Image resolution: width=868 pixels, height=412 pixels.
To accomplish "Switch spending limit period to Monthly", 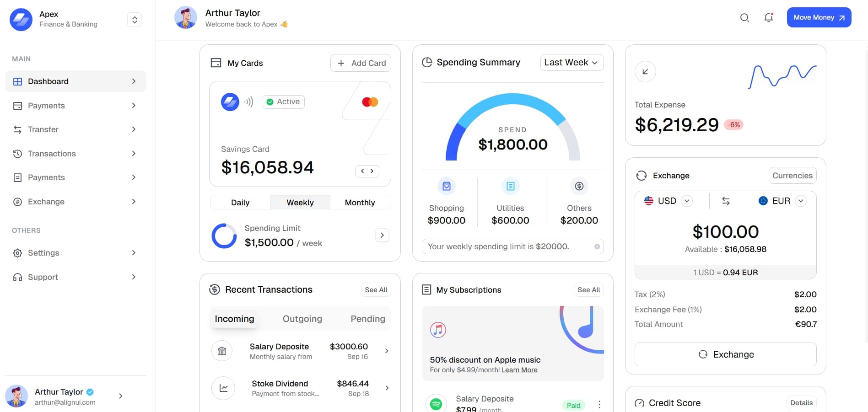I will pyautogui.click(x=360, y=203).
